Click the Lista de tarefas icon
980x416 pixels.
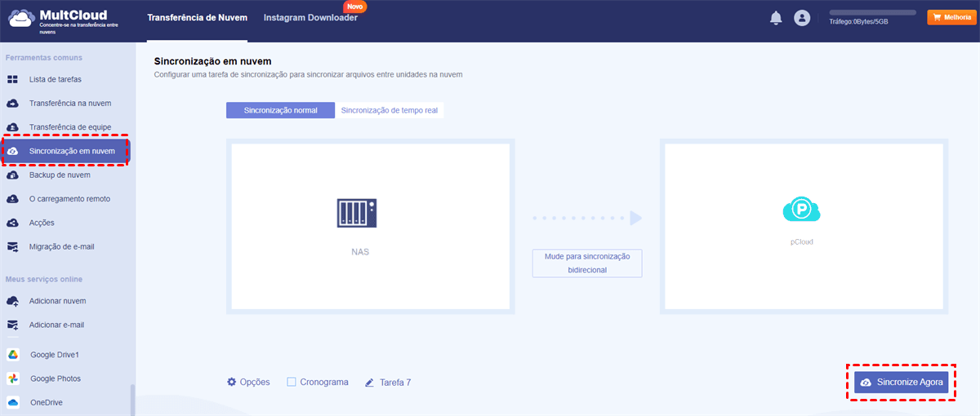point(12,79)
